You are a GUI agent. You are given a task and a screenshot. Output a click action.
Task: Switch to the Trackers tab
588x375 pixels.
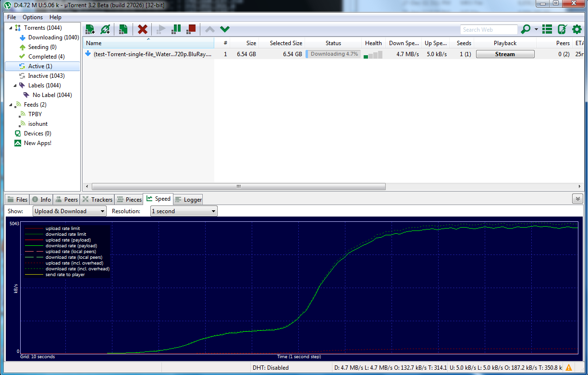click(98, 199)
